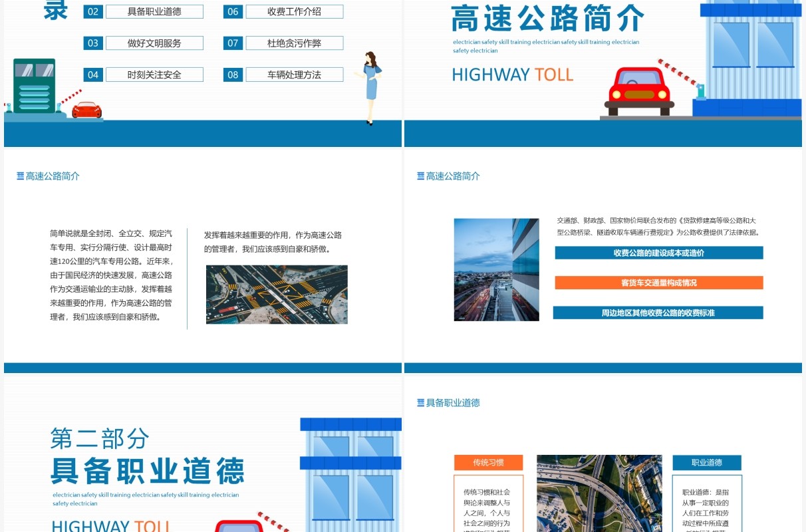Click the paragraph starting 简单说就是全封闭
The image size is (806, 532).
(x=111, y=275)
